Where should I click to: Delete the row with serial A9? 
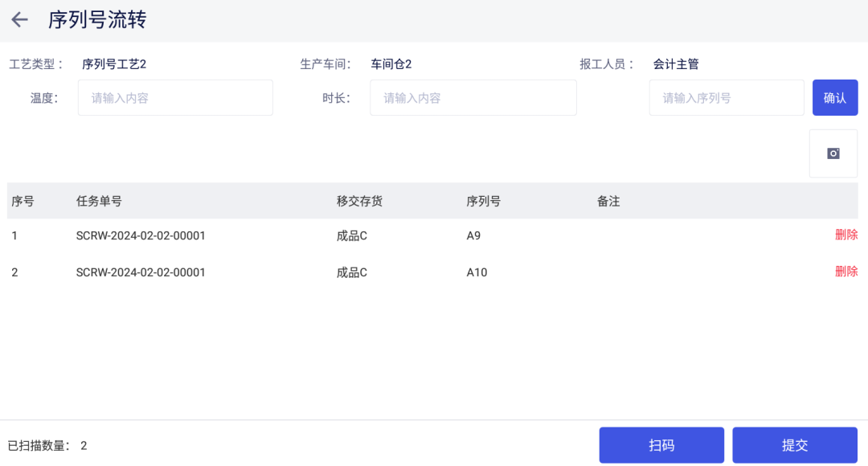[846, 235]
